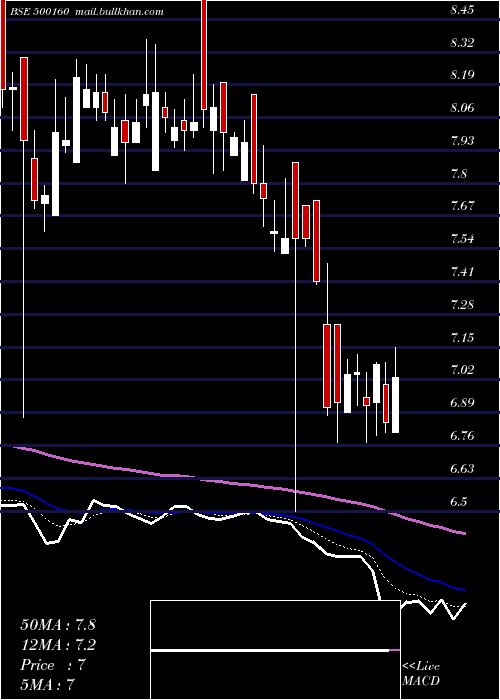The width and height of the screenshot is (500, 700).
Task: Select the 7.41 price axis label
Action: click(x=462, y=272)
